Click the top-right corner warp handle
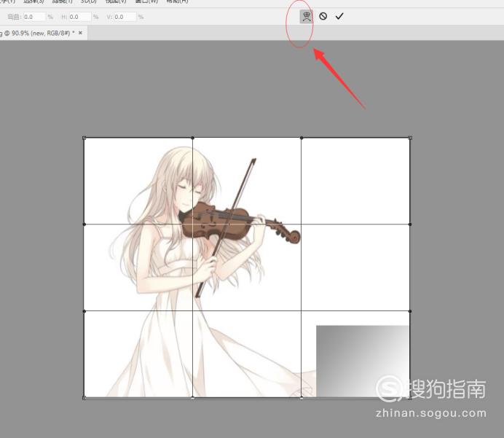The width and height of the screenshot is (504, 438). [410, 138]
